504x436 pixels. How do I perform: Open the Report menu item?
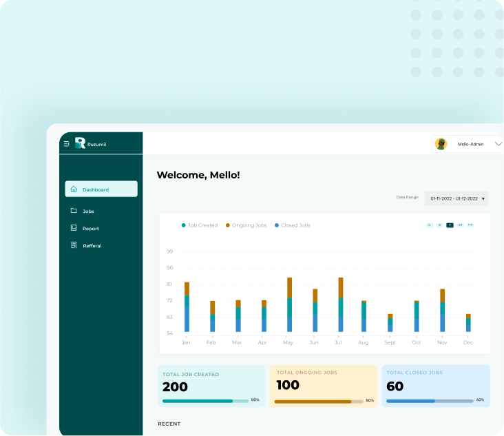91,229
